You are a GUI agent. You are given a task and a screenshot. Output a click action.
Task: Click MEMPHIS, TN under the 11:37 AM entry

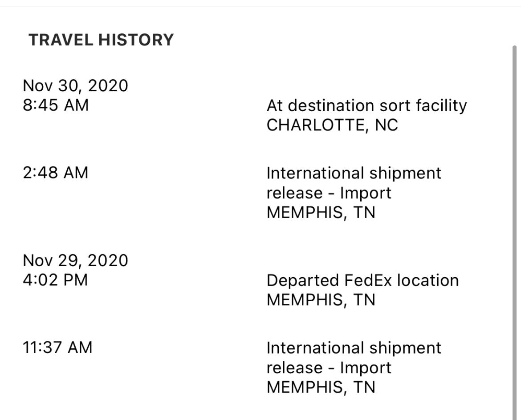tap(321, 388)
